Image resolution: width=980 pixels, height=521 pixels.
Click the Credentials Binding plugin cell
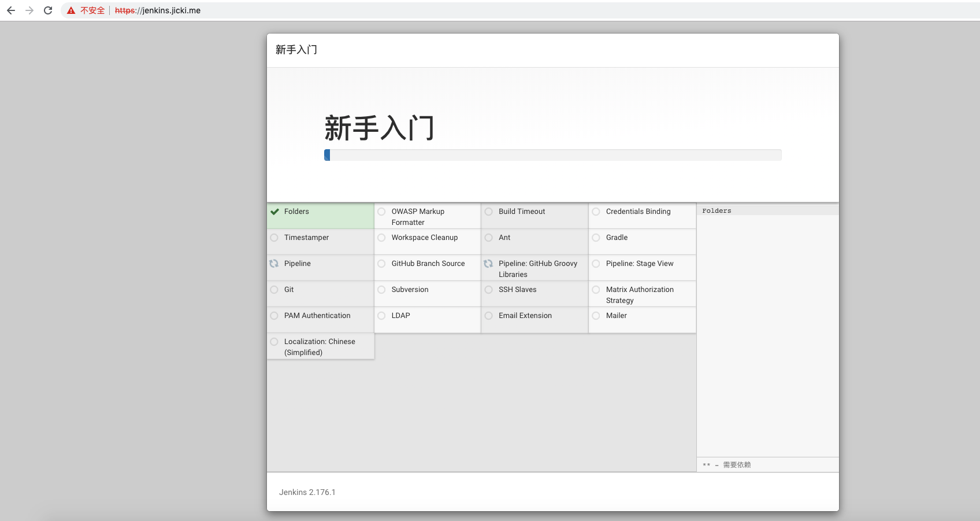pyautogui.click(x=638, y=212)
